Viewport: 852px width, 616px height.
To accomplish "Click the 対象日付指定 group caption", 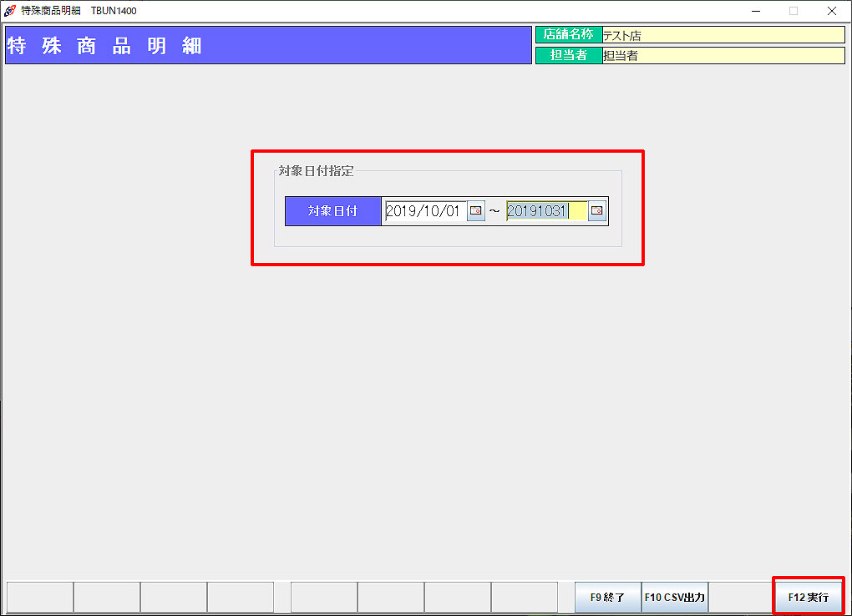I will pos(316,170).
